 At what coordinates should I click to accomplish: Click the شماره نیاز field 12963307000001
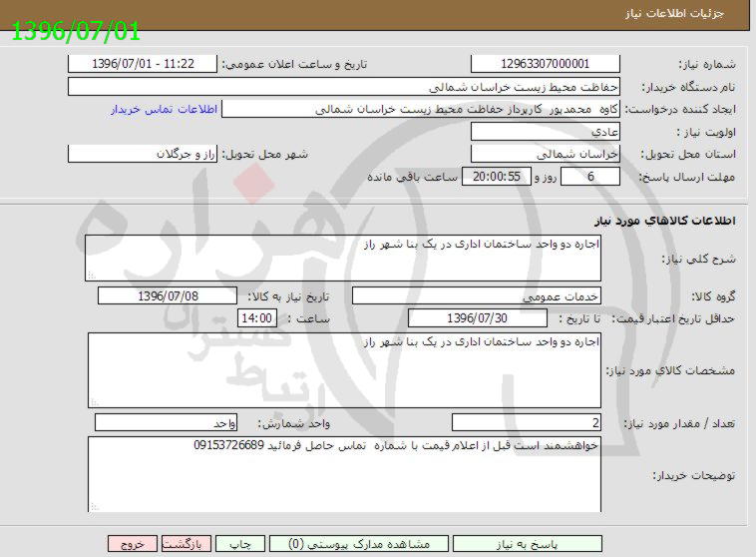click(546, 64)
